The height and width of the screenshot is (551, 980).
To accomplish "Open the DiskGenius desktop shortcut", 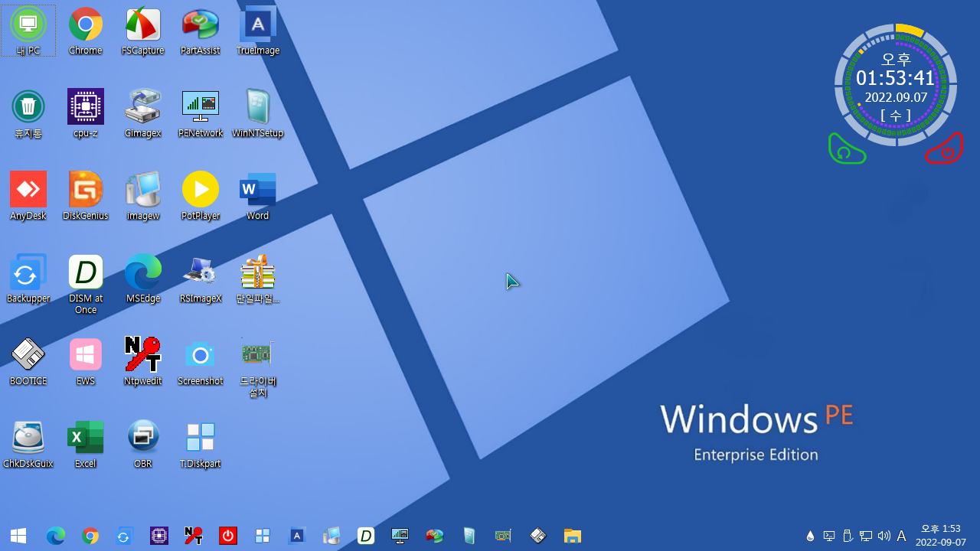I will tap(86, 196).
